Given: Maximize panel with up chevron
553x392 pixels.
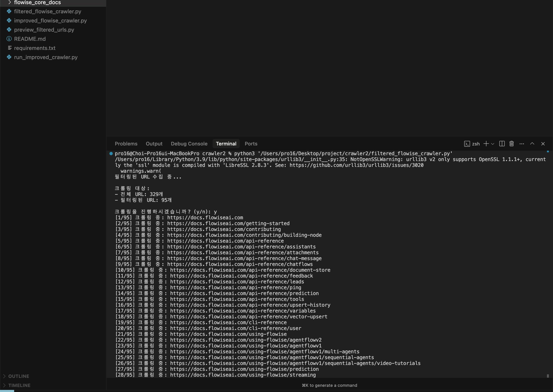Looking at the screenshot, I should click(532, 144).
